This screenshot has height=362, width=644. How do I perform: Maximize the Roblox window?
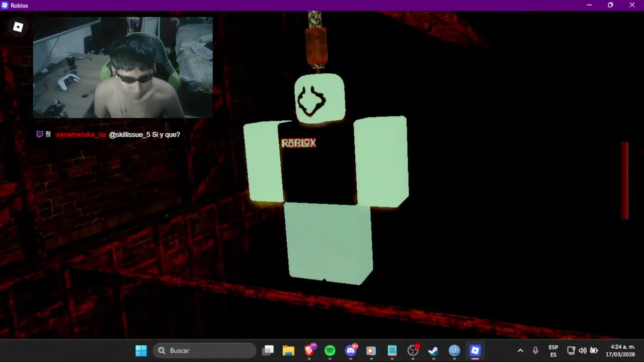point(610,5)
